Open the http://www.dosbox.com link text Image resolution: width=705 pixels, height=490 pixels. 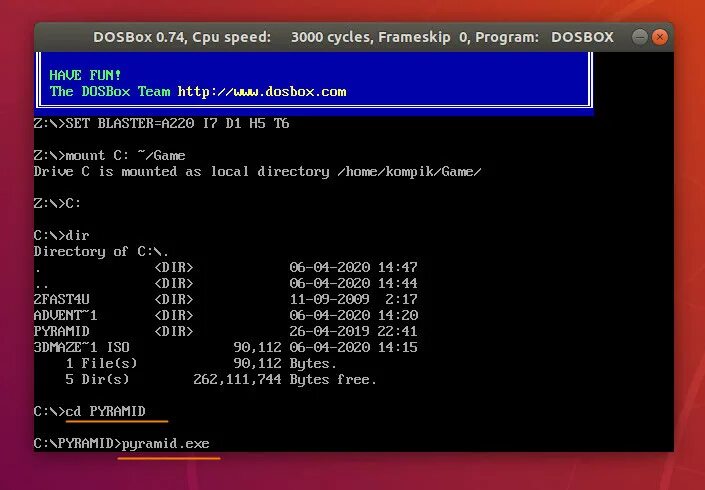click(x=262, y=92)
